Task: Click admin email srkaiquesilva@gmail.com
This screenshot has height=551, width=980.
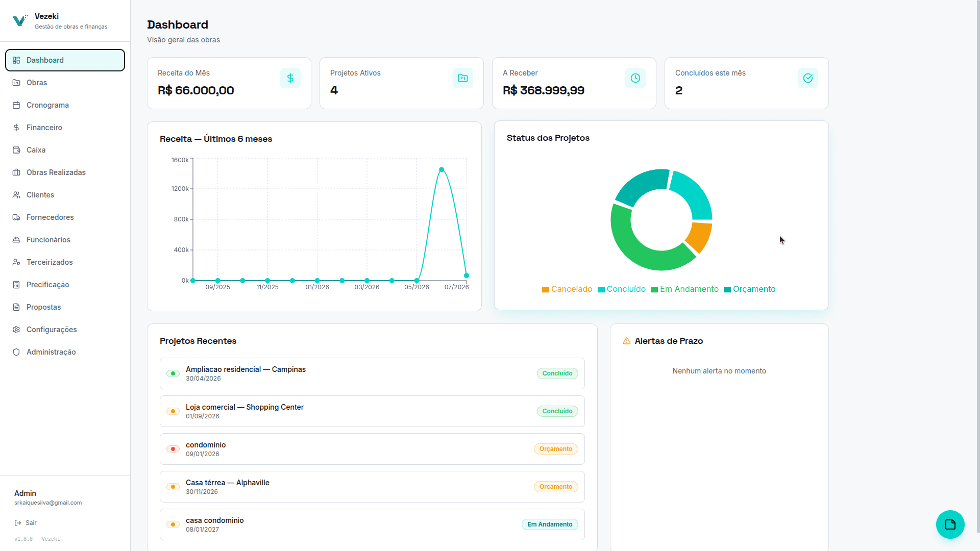Action: tap(48, 503)
